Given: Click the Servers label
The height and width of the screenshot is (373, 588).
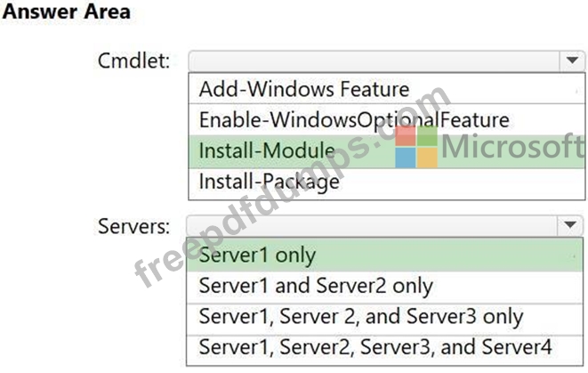Looking at the screenshot, I should [133, 226].
